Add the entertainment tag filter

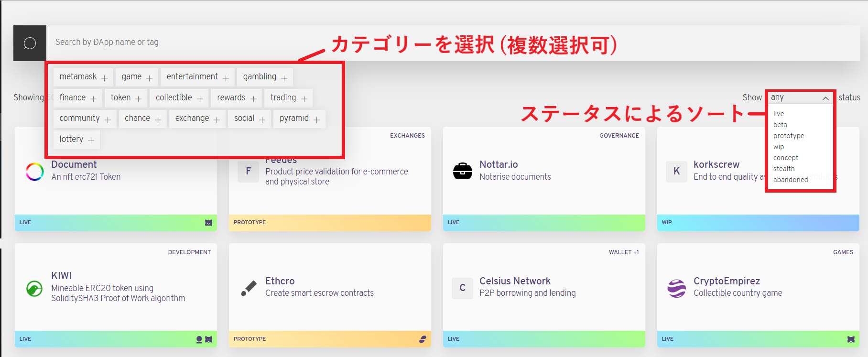tap(197, 77)
